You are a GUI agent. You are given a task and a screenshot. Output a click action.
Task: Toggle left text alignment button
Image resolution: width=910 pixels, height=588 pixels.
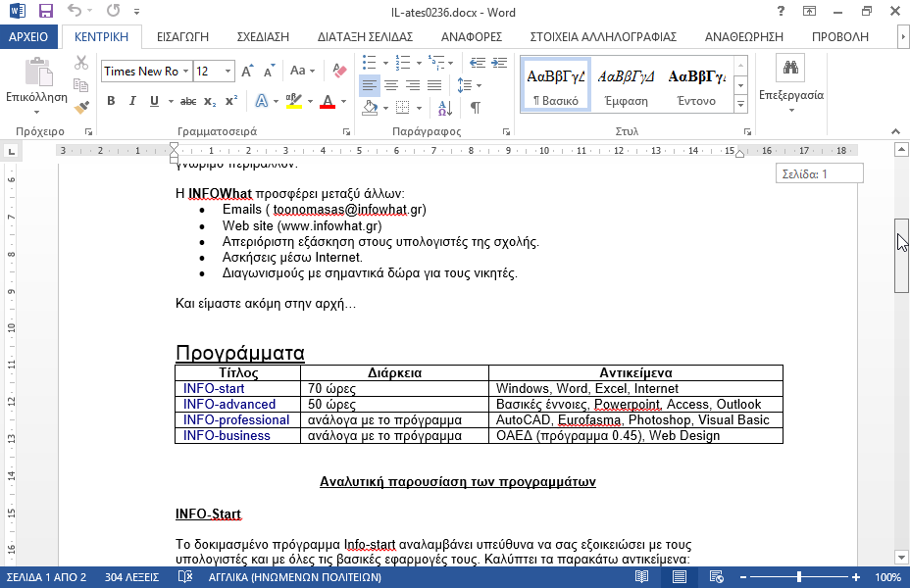370,86
